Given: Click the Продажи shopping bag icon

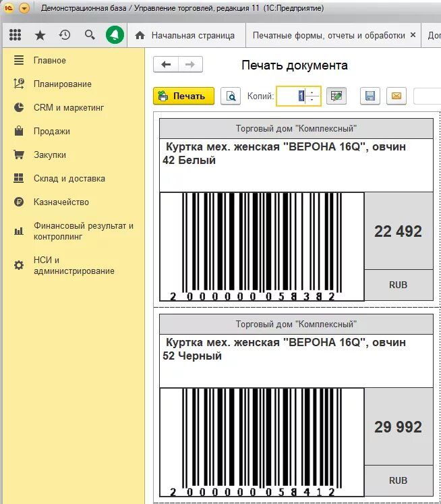Looking at the screenshot, I should (x=19, y=131).
